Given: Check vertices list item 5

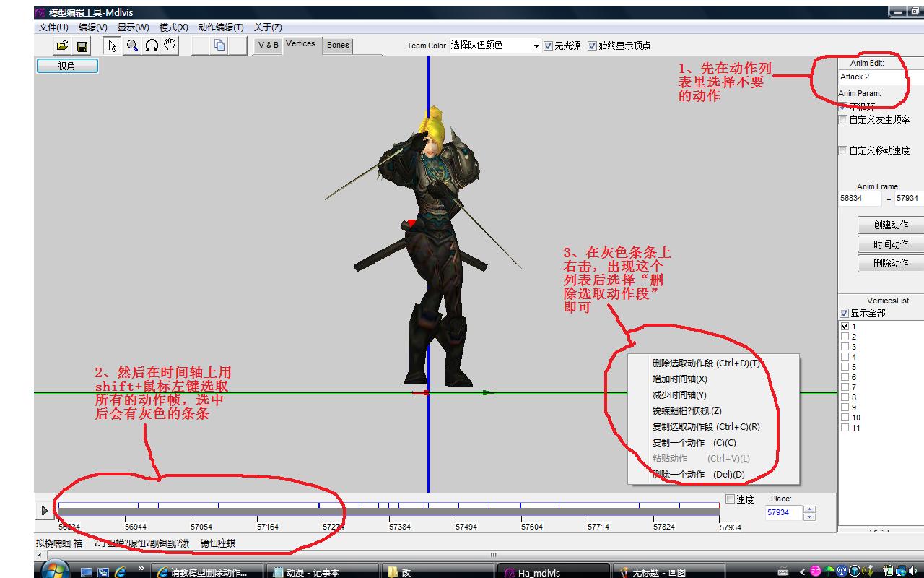Looking at the screenshot, I should coord(845,367).
